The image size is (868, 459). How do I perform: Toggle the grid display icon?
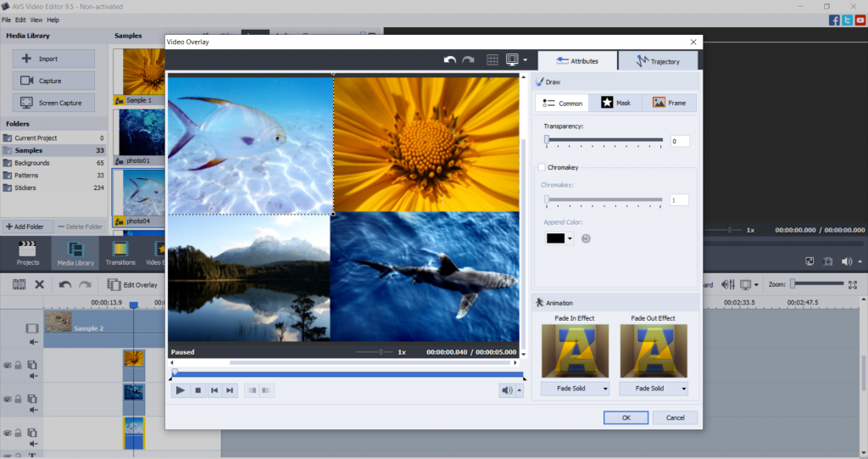point(492,60)
